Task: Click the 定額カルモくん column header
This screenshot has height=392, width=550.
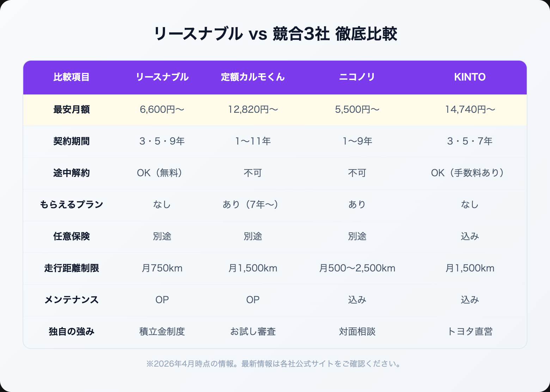Action: 253,77
